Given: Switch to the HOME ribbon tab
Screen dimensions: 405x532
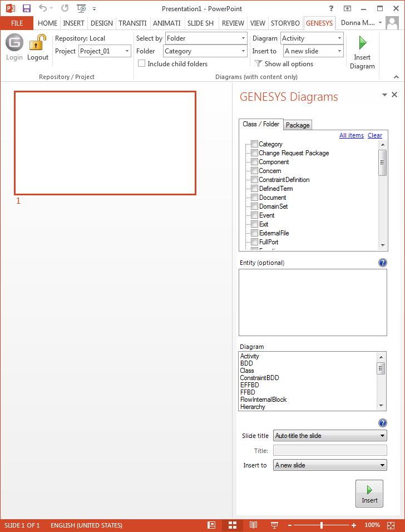Looking at the screenshot, I should click(47, 23).
